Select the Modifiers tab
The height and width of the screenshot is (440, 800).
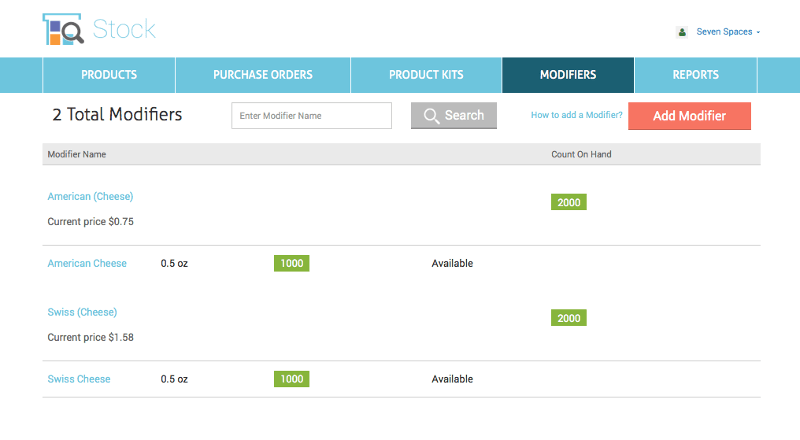tap(568, 75)
